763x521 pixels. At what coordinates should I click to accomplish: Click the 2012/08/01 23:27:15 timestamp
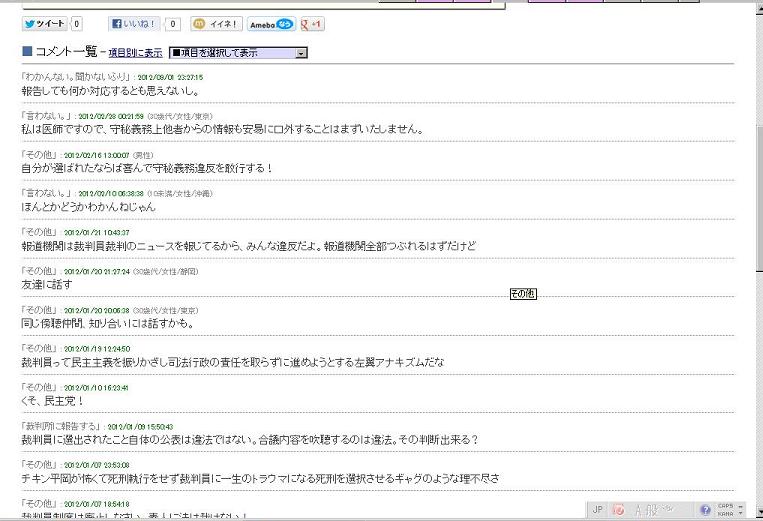point(170,77)
